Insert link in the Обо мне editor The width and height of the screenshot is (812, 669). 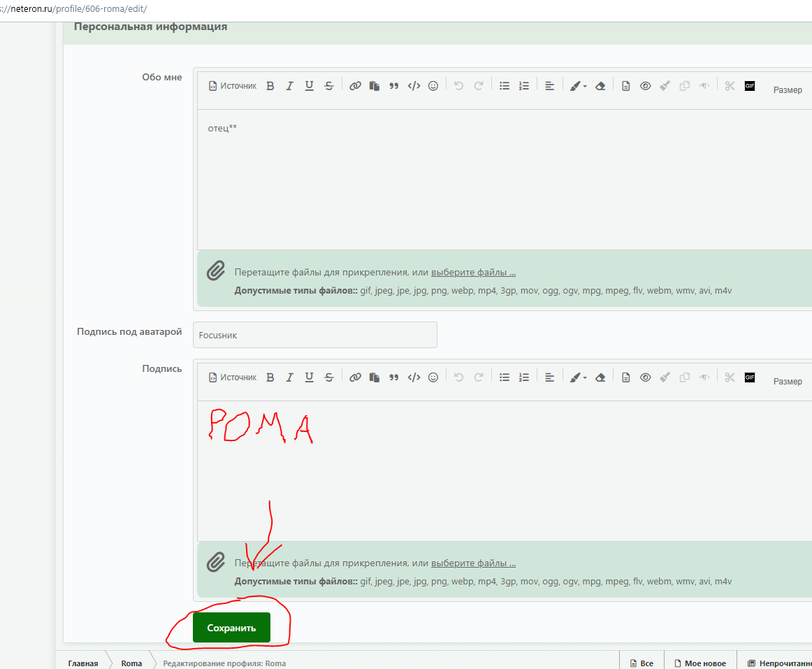coord(355,86)
